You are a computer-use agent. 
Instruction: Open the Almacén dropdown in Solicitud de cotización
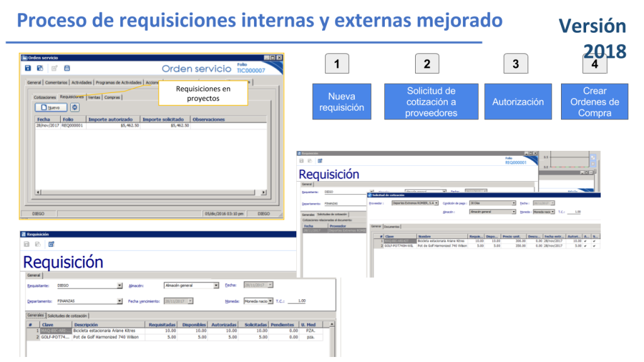(x=513, y=212)
